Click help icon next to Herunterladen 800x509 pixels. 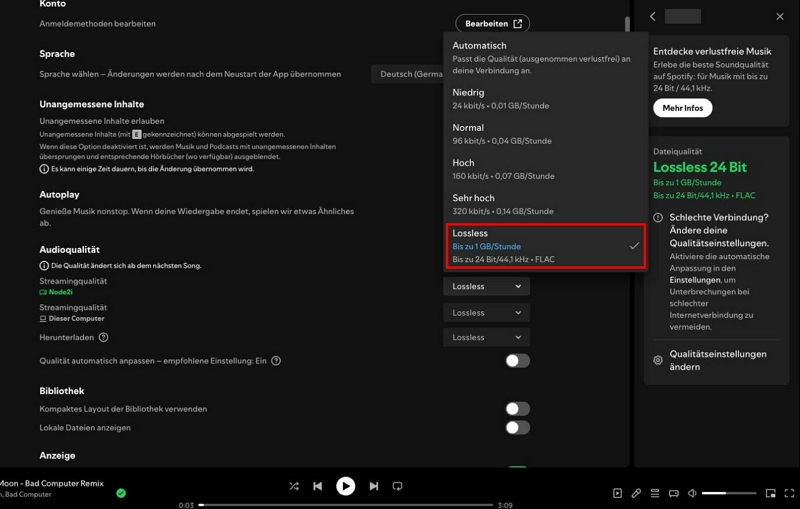[104, 337]
